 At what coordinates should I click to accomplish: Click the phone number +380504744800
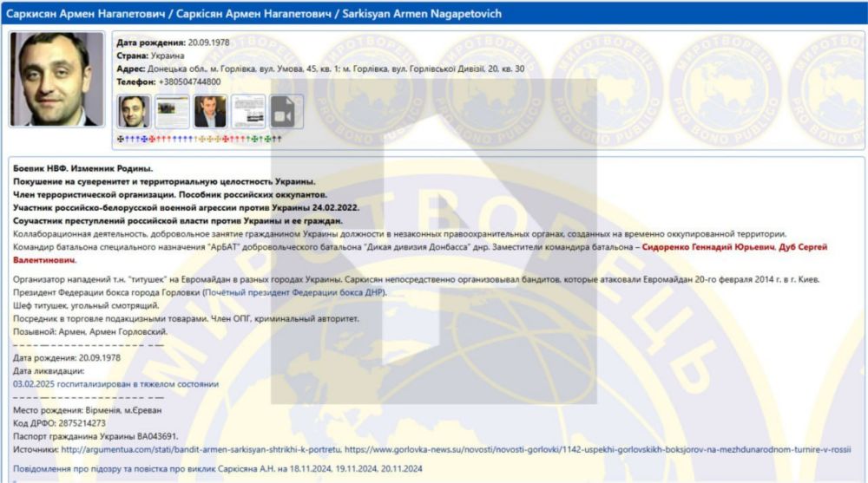coord(189,82)
